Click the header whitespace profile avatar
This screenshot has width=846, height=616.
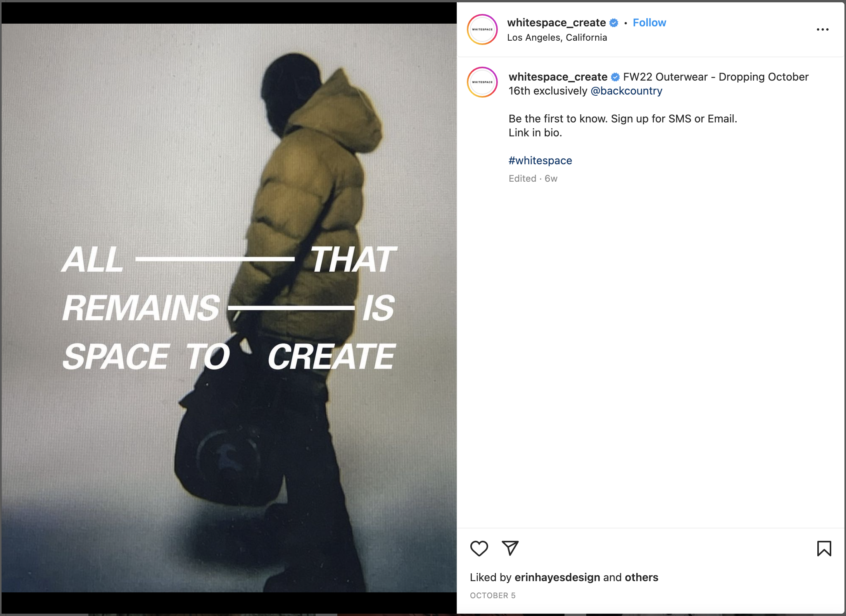[482, 29]
